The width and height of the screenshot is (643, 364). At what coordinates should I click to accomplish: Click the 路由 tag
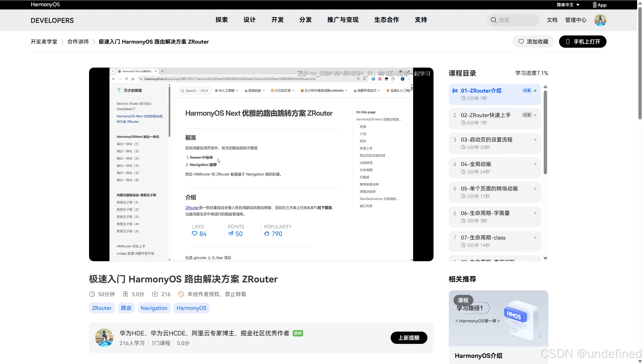pyautogui.click(x=126, y=308)
